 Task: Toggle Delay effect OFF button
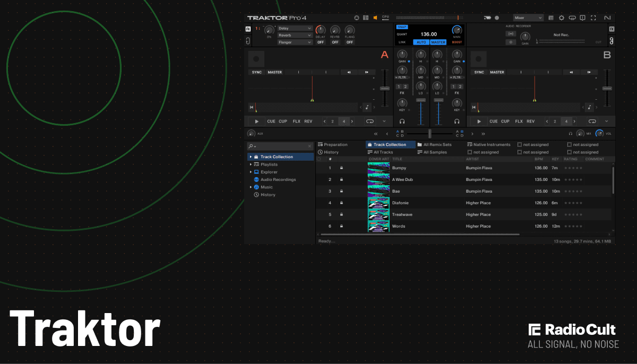[x=321, y=42]
